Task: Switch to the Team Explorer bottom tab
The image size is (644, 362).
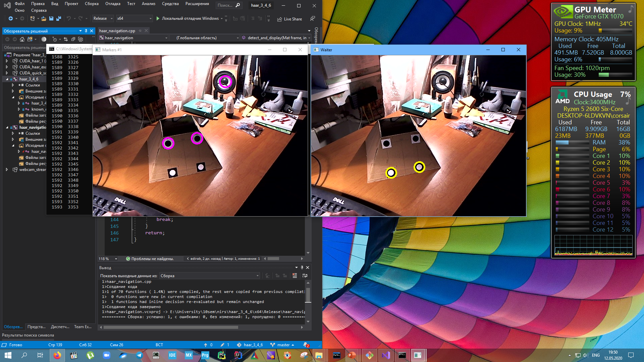Action: [x=83, y=327]
